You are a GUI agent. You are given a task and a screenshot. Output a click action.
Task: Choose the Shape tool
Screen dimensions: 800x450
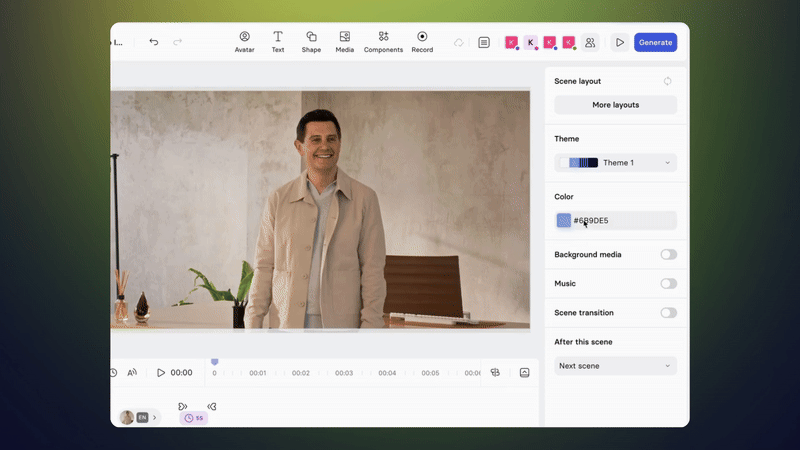[311, 41]
